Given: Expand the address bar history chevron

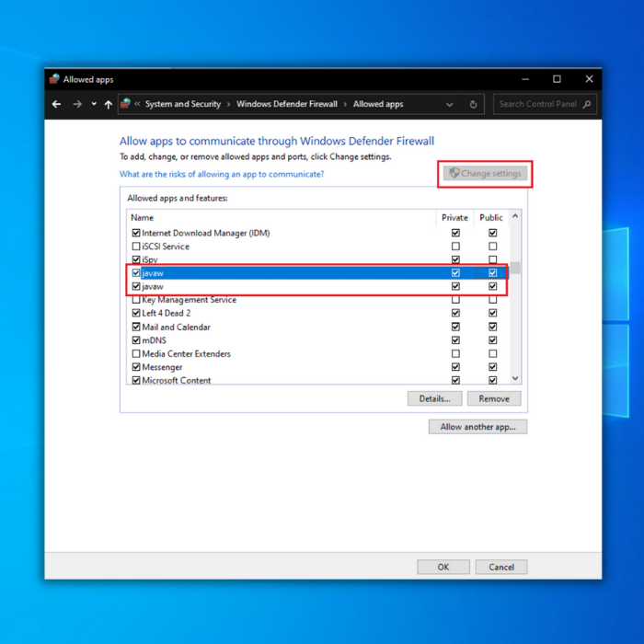Looking at the screenshot, I should tap(450, 104).
